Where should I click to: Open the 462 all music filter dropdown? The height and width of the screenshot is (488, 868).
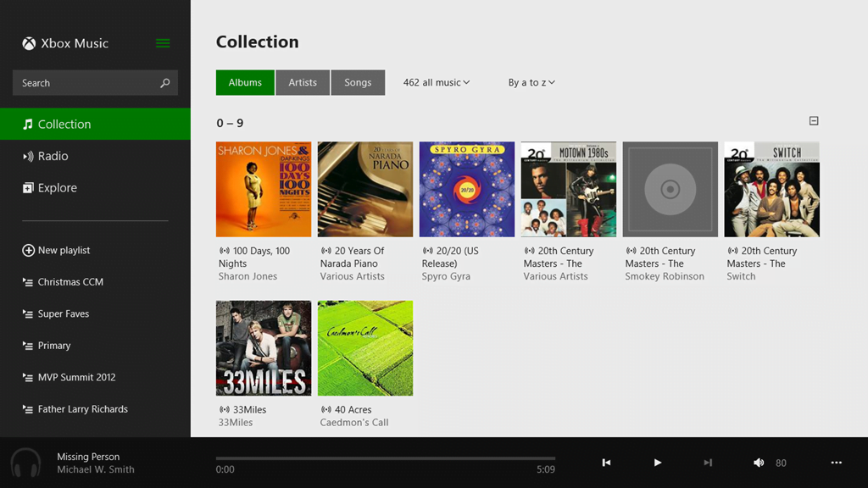point(436,83)
